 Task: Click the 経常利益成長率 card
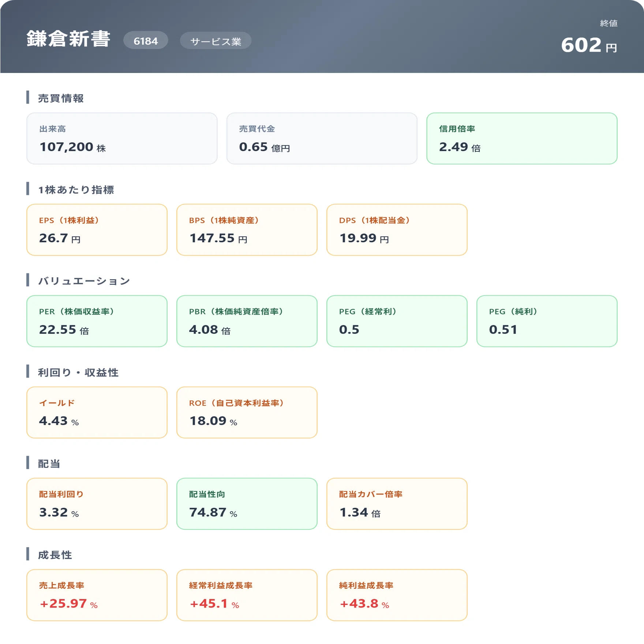pos(247,595)
